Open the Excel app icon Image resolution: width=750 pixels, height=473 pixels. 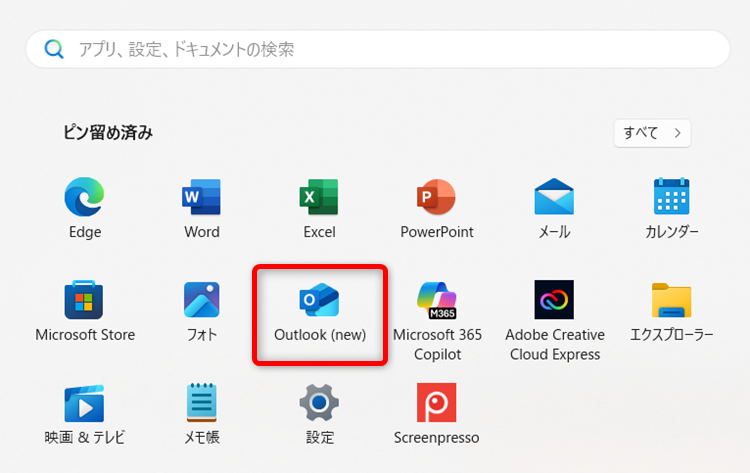pyautogui.click(x=319, y=198)
